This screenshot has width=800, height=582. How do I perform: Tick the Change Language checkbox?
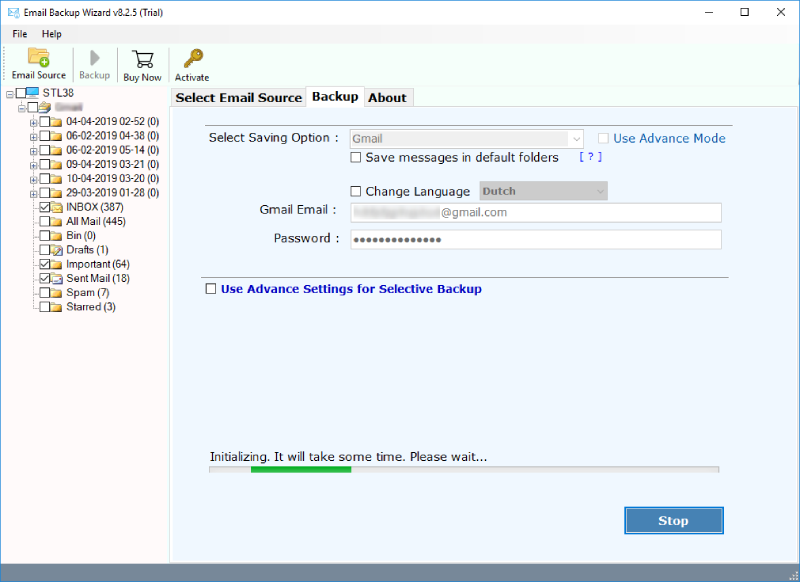[356, 191]
